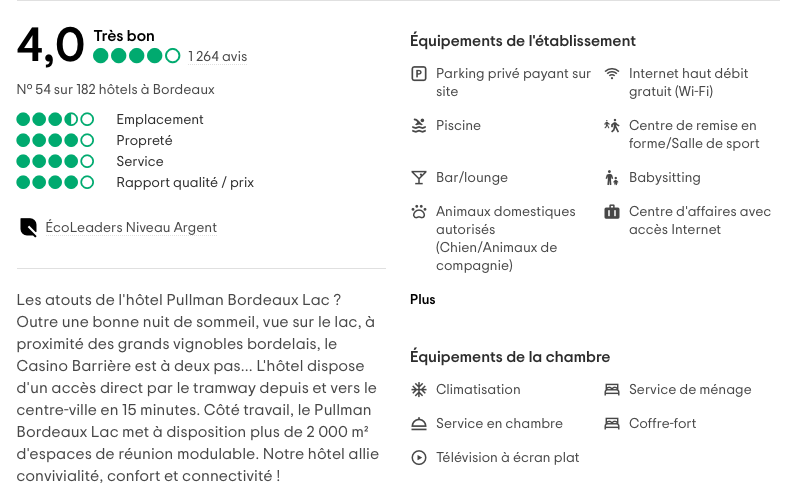Click the ÉcoLeaders Niveau Argent label

pyautogui.click(x=131, y=228)
